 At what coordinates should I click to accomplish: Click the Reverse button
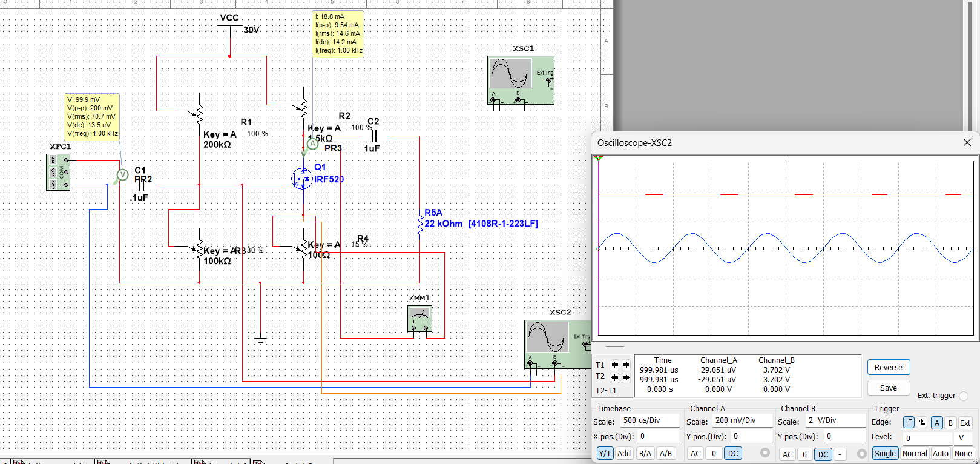pyautogui.click(x=888, y=367)
